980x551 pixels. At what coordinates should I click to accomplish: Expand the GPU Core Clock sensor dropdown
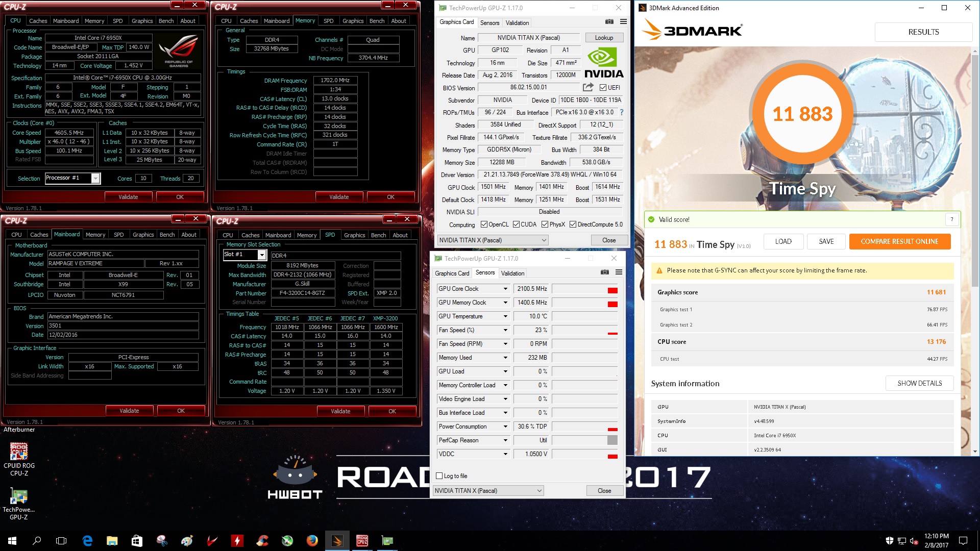pyautogui.click(x=505, y=289)
